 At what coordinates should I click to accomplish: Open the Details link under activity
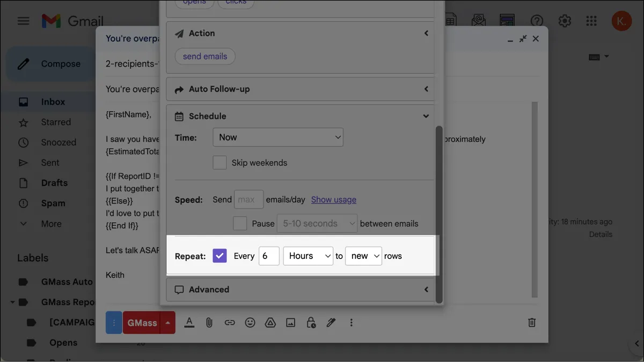tap(601, 234)
